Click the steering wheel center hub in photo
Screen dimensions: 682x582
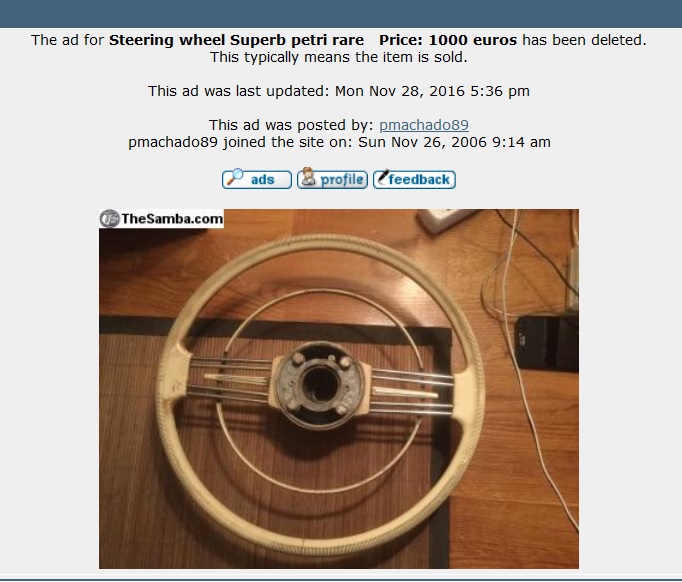(321, 385)
